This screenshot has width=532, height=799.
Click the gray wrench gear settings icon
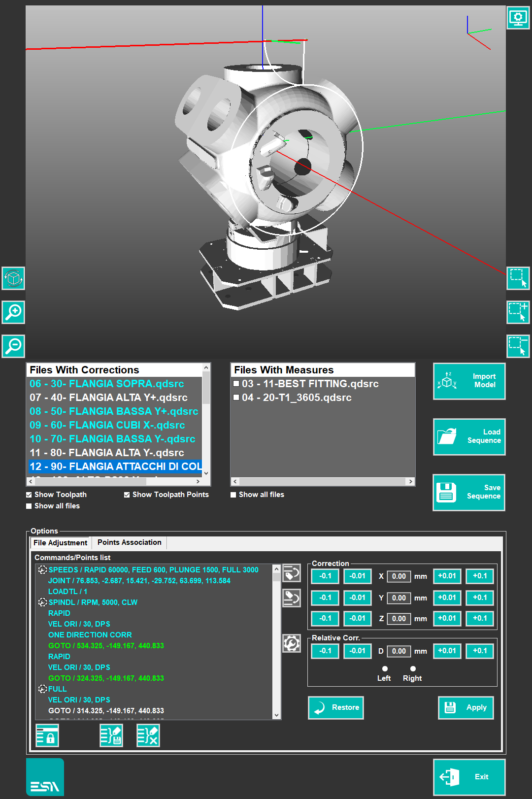pos(292,643)
